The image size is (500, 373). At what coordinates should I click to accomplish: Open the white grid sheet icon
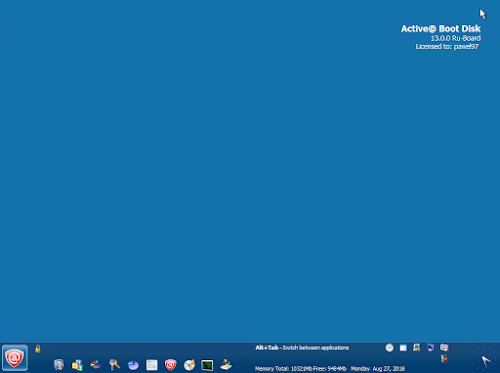tap(152, 365)
